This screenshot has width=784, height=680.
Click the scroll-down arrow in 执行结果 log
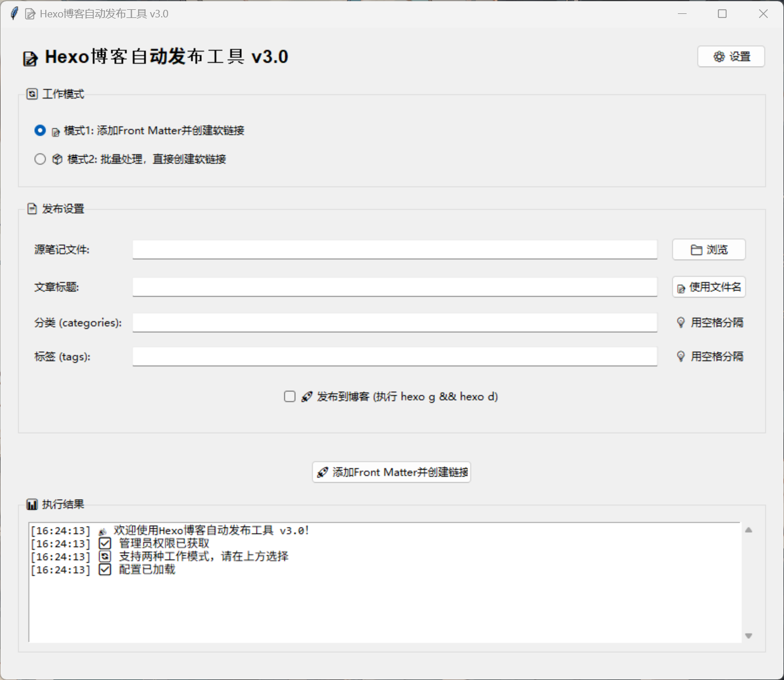click(x=749, y=636)
